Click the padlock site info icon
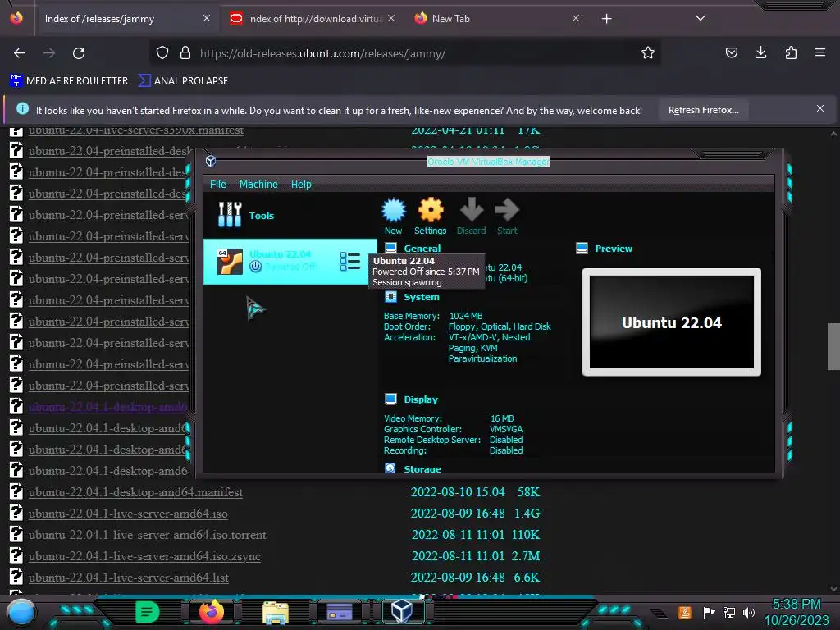The image size is (840, 630). coord(185,52)
